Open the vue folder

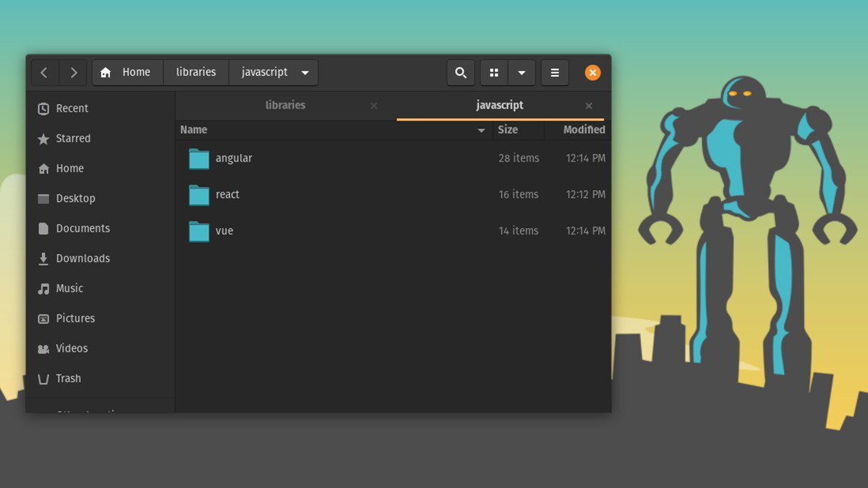point(224,231)
